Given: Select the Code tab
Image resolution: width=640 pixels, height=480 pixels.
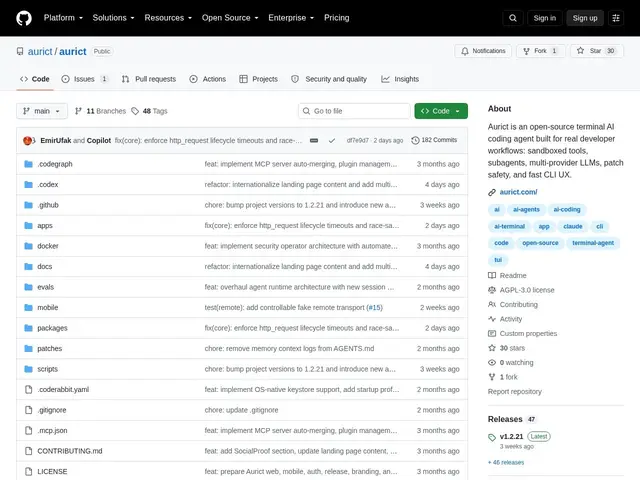Looking at the screenshot, I should (35, 79).
